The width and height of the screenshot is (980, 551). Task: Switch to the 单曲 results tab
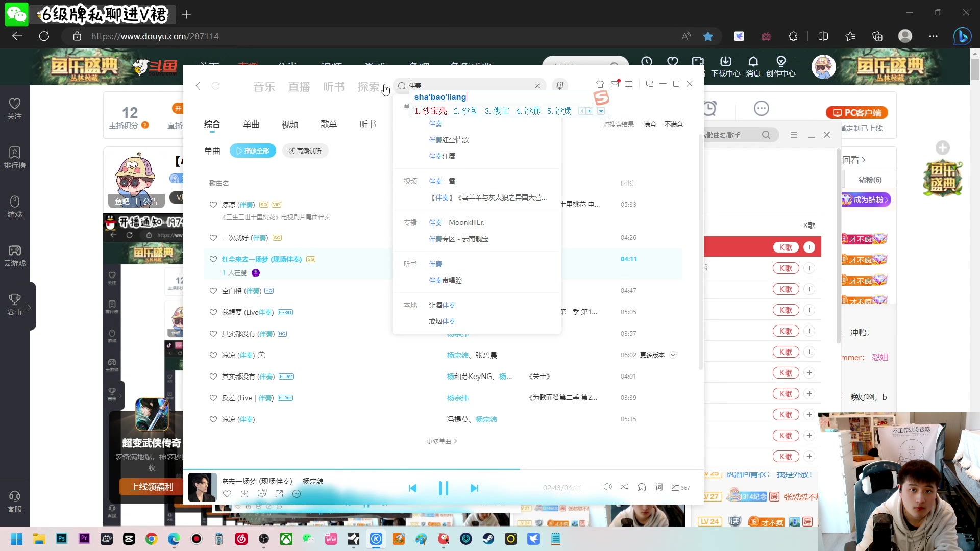tap(251, 124)
